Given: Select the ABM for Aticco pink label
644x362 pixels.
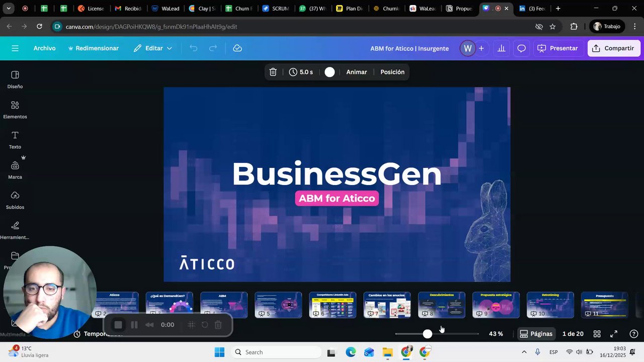Looking at the screenshot, I should tap(337, 198).
